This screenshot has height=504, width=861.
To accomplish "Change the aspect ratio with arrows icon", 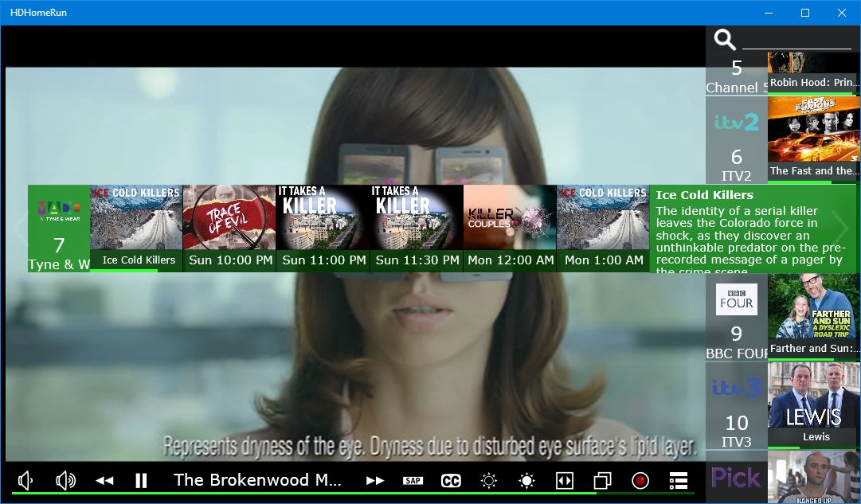I will [x=564, y=480].
